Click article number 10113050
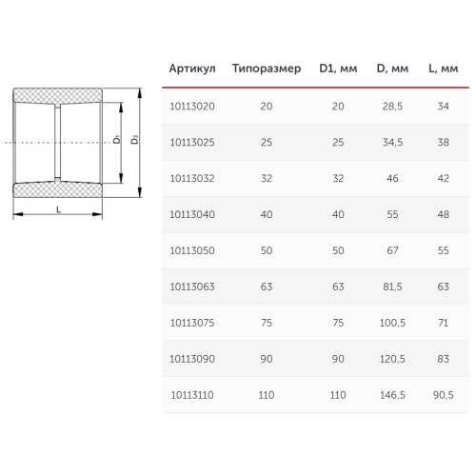The image size is (476, 476). (x=192, y=250)
